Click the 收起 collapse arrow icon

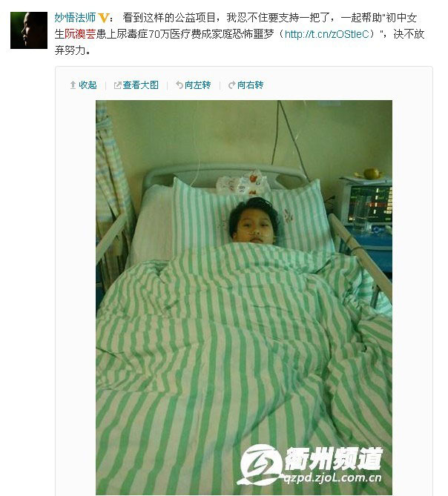pos(73,85)
